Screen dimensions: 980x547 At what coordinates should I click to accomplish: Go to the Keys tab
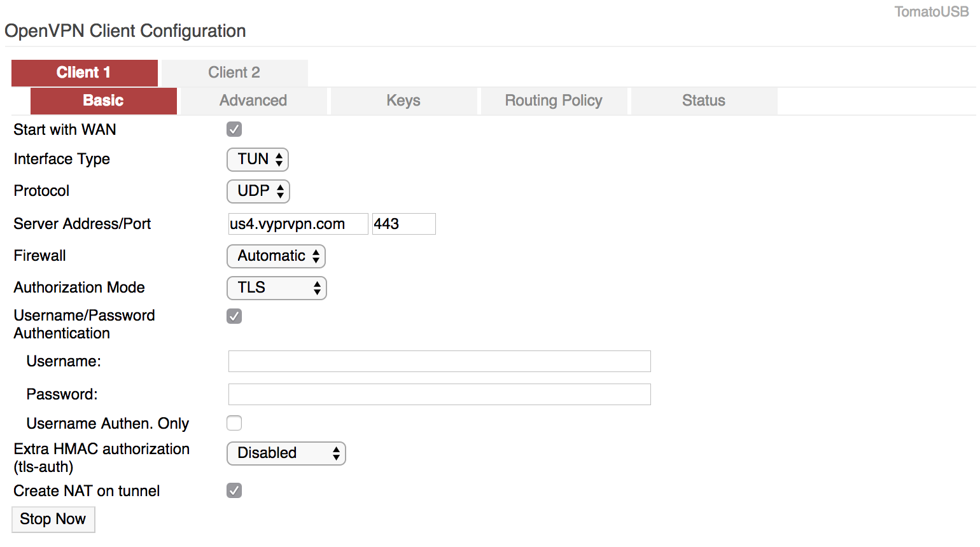(x=403, y=100)
